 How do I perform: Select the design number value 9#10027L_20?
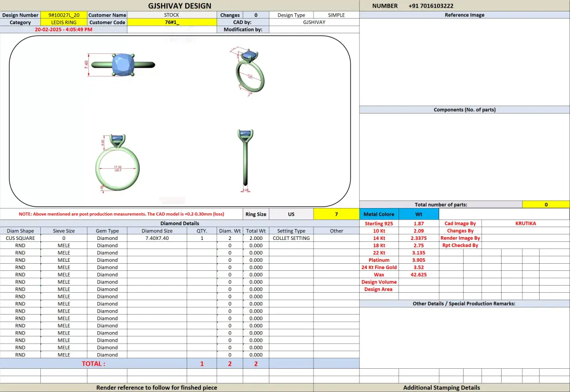coord(64,15)
